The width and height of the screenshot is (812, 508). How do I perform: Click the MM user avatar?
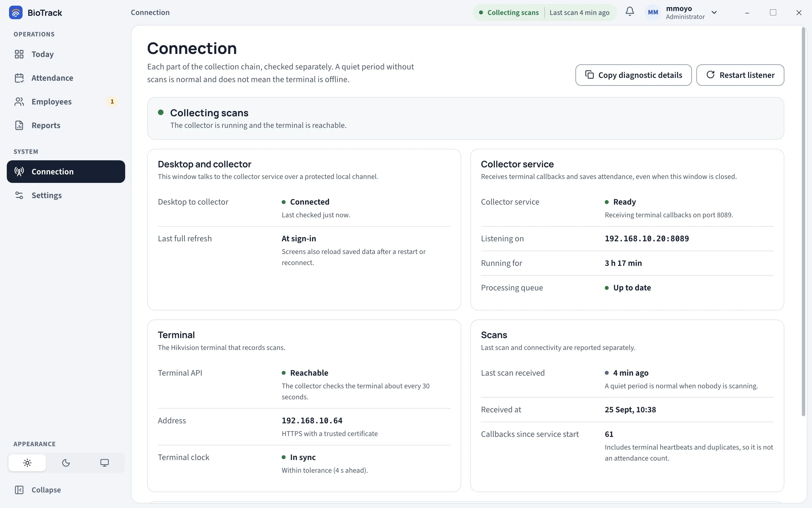653,12
